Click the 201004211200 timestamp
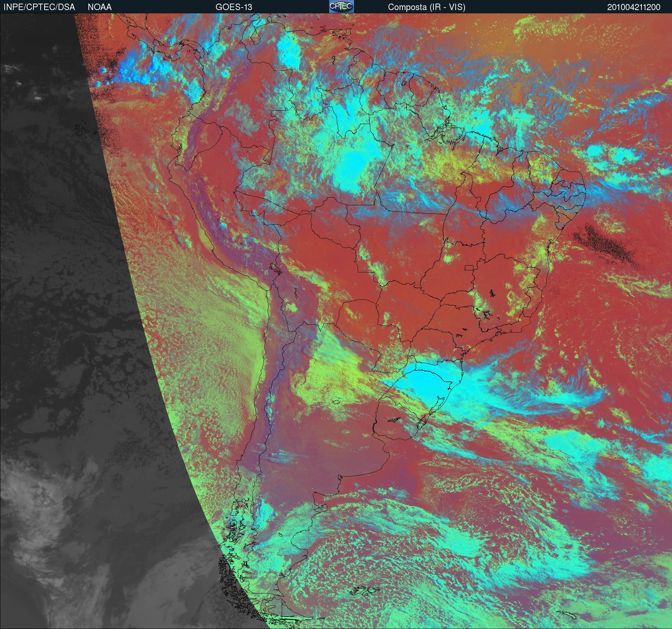The height and width of the screenshot is (629, 672). pos(634,7)
